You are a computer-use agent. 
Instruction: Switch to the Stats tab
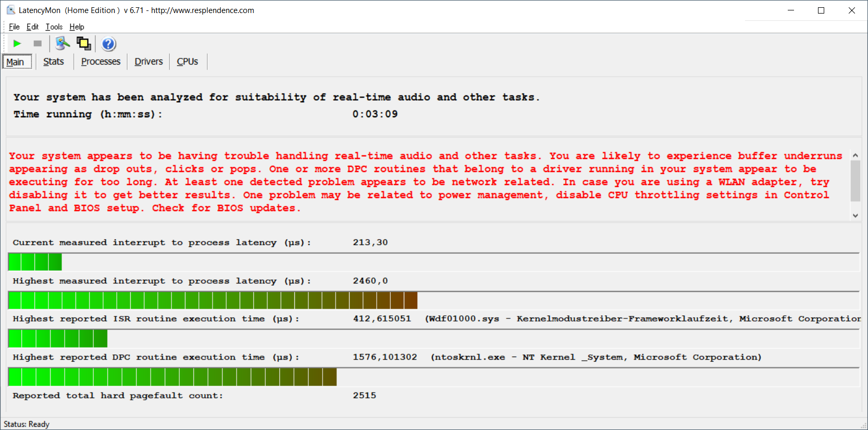click(x=54, y=62)
